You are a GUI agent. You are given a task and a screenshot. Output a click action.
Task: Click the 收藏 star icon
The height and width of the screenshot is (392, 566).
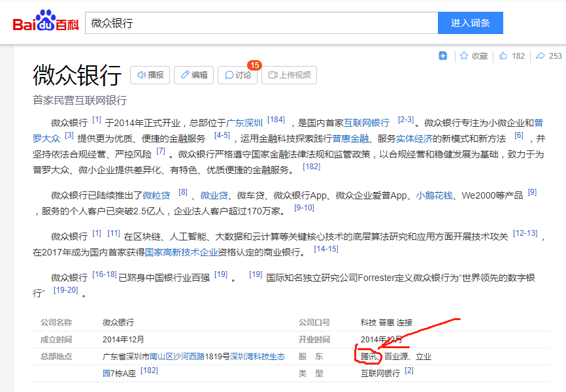(464, 56)
